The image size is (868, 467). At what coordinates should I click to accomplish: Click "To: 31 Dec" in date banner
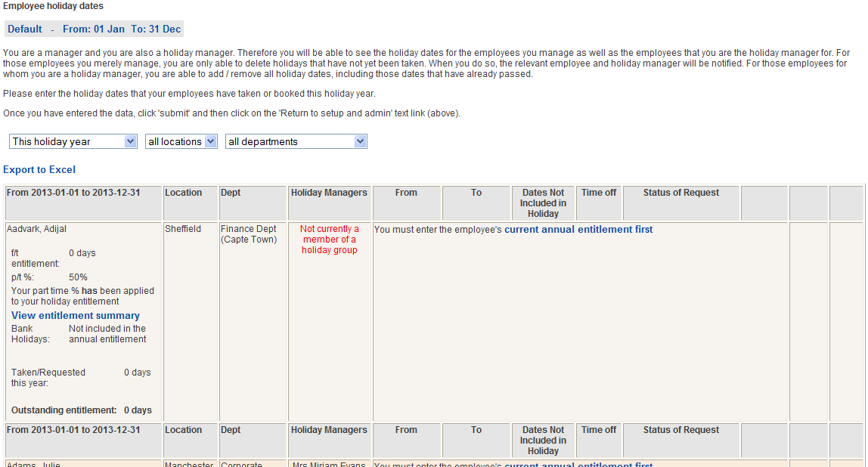[156, 29]
